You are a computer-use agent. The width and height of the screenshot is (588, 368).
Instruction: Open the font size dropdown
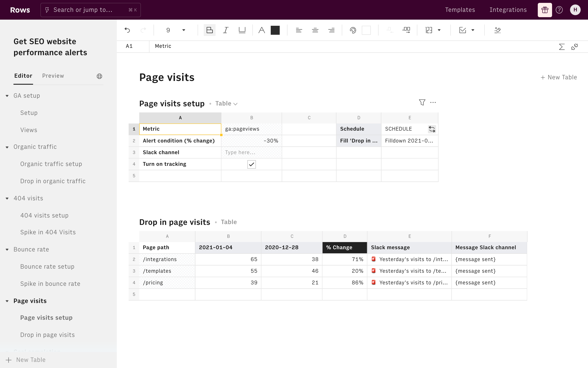(184, 30)
